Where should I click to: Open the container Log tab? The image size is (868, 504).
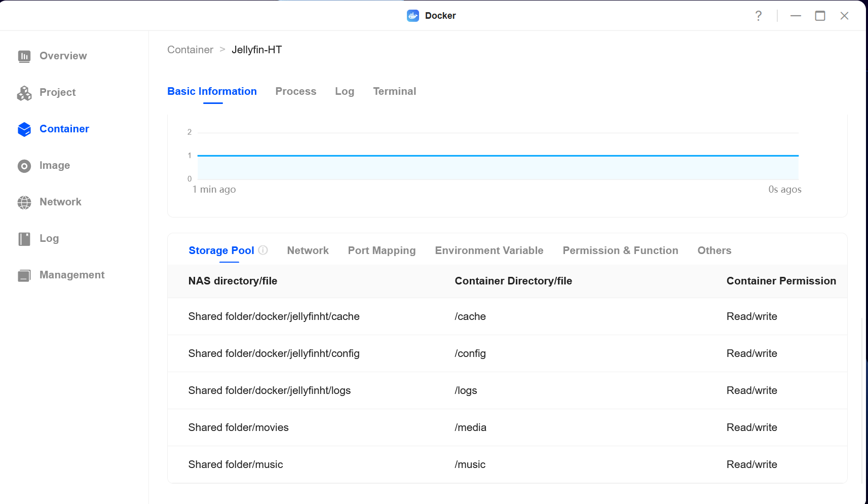pos(345,91)
